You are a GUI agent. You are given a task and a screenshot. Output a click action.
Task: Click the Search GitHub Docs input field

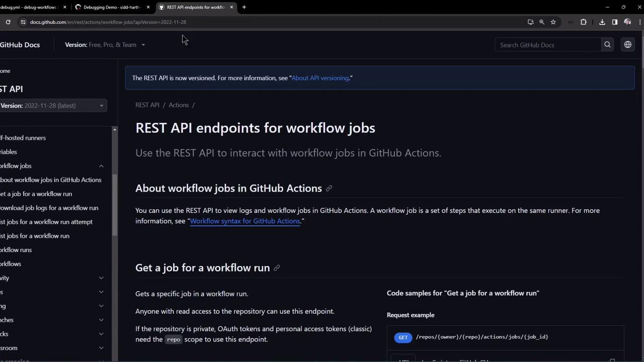tap(548, 45)
